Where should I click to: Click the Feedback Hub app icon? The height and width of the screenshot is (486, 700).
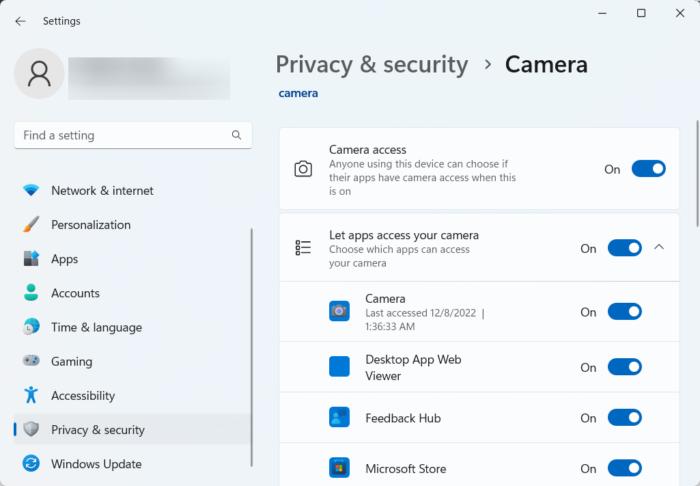pos(339,418)
